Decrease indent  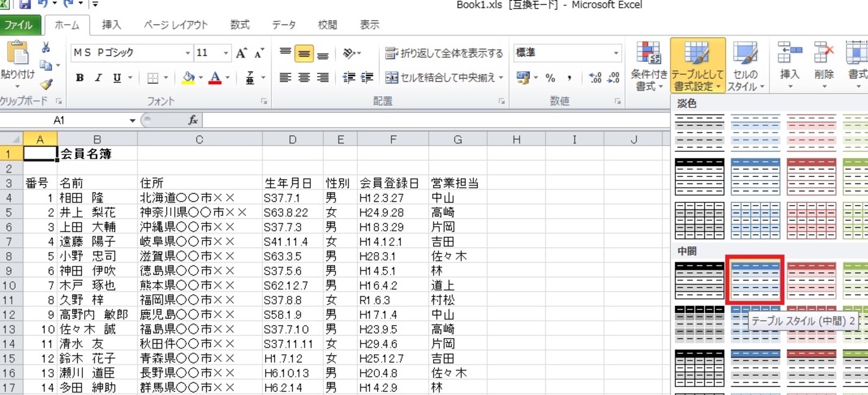tap(349, 78)
